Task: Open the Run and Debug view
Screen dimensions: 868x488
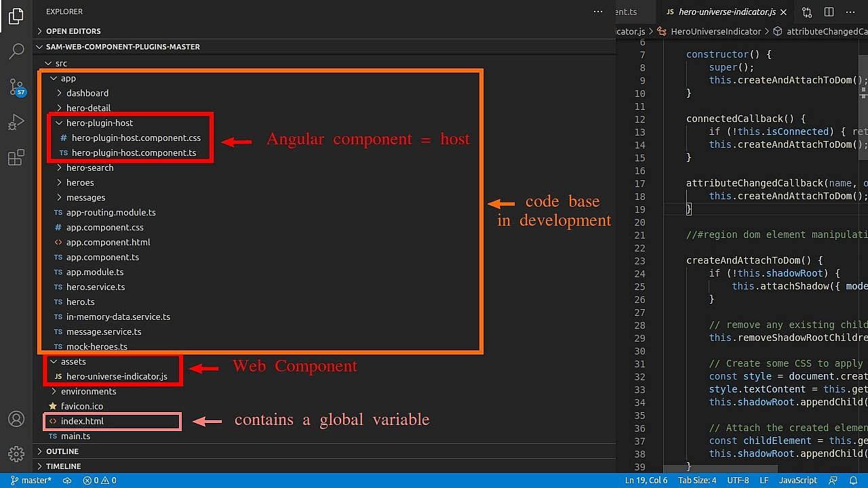Action: click(x=16, y=123)
